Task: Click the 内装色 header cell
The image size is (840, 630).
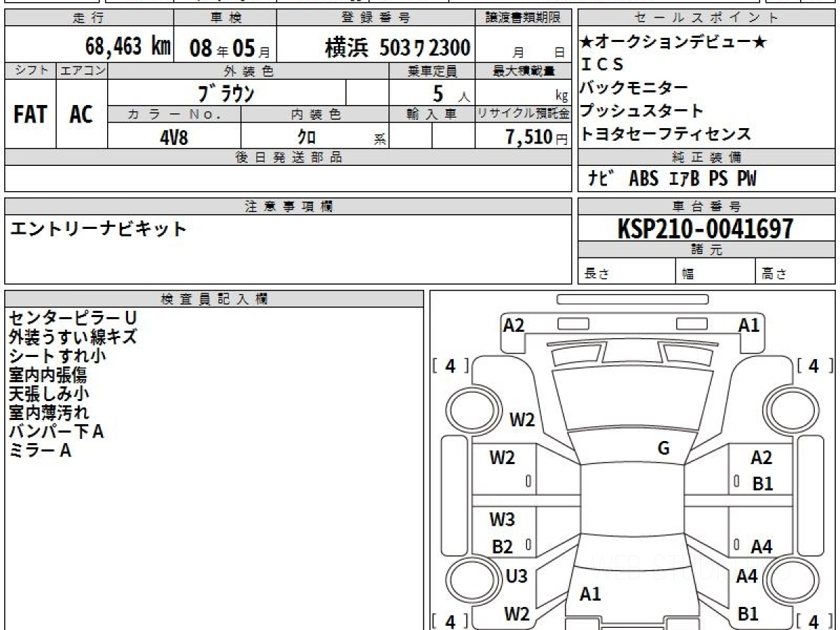Action: click(315, 114)
